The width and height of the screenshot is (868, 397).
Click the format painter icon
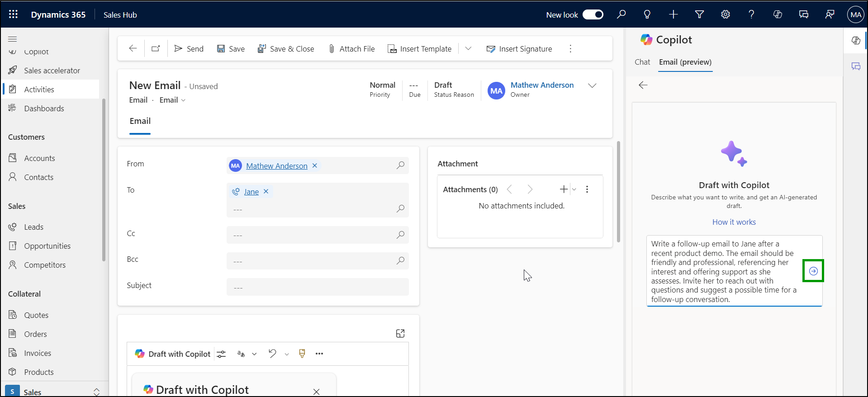pos(302,354)
